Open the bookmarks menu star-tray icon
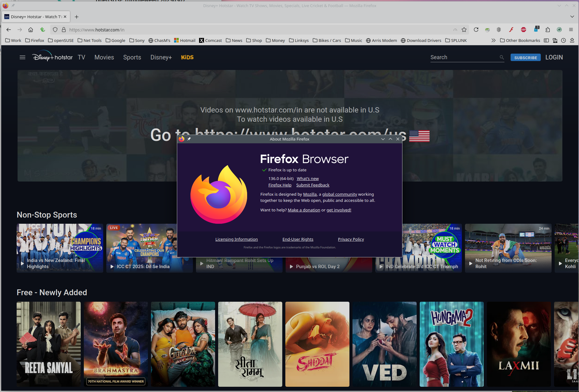This screenshot has height=392, width=579. pos(572,40)
